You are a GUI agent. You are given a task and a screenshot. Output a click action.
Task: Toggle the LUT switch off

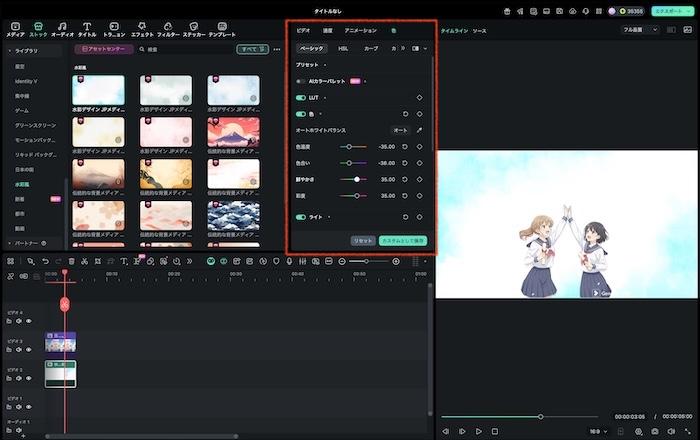pos(300,98)
